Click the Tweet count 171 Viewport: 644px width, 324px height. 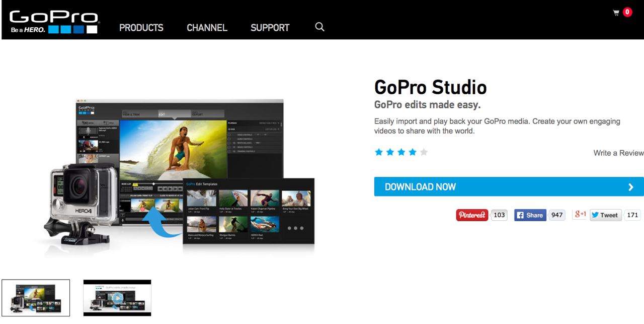point(632,215)
